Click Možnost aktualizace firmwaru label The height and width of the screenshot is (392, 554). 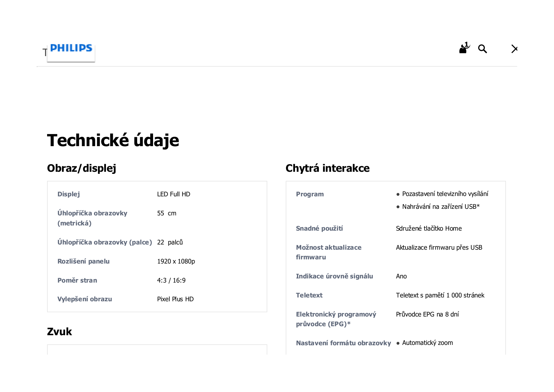coord(329,252)
